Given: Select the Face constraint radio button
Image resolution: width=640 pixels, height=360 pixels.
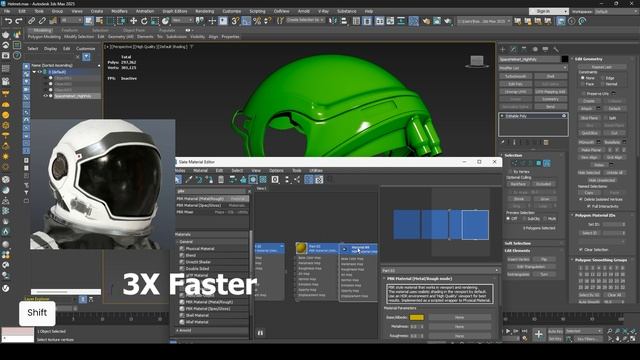Looking at the screenshot, I should [582, 84].
